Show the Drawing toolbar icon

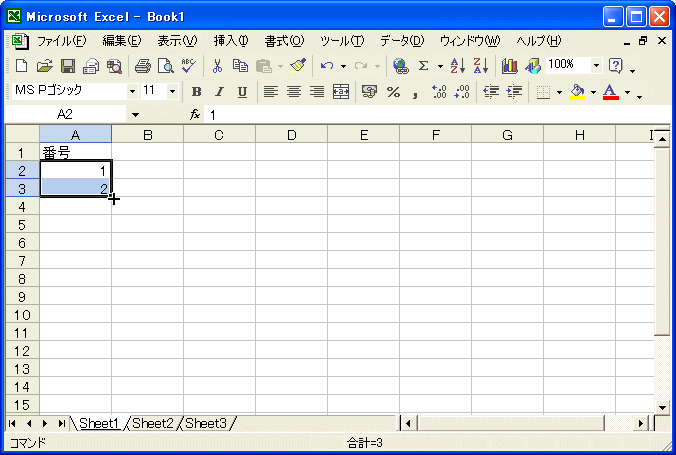coord(532,66)
